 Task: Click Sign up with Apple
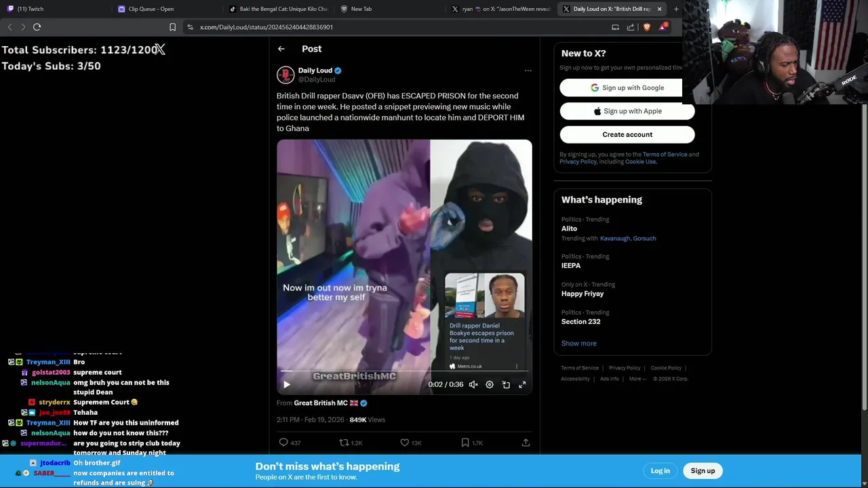(x=627, y=111)
